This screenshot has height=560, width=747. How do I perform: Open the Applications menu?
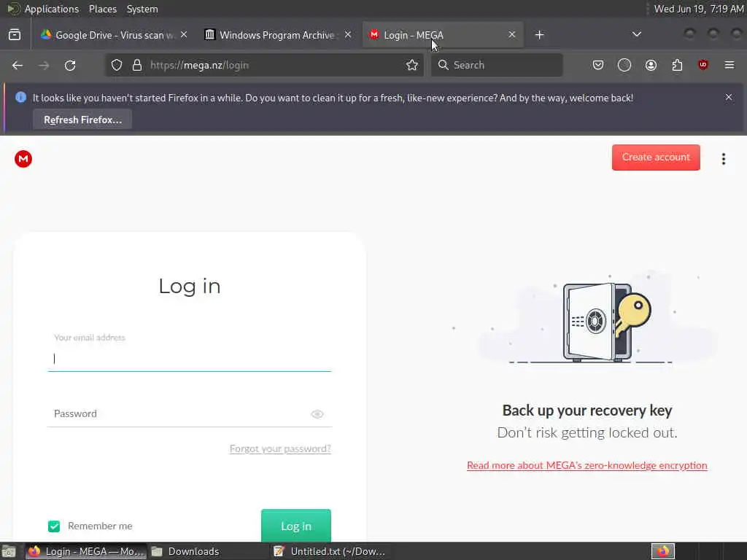coord(52,9)
